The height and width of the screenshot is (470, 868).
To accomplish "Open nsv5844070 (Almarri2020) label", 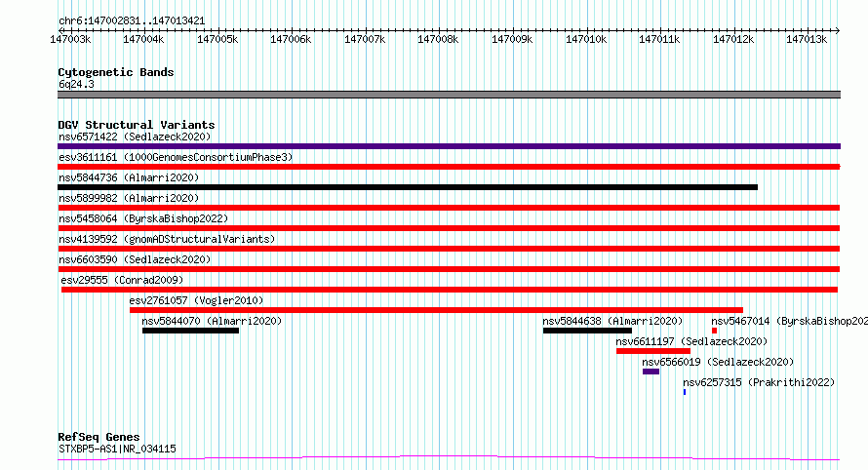I will pos(212,321).
